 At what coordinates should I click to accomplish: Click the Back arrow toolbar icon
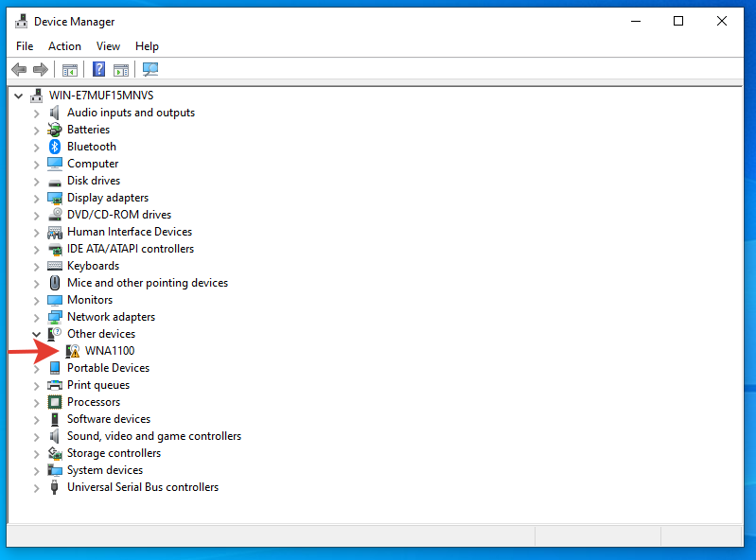(x=19, y=69)
